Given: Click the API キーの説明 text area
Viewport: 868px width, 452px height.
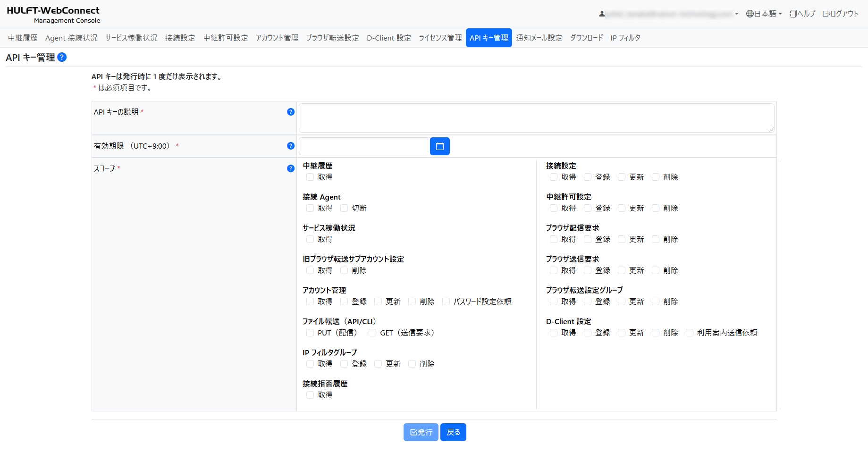Looking at the screenshot, I should tap(537, 118).
